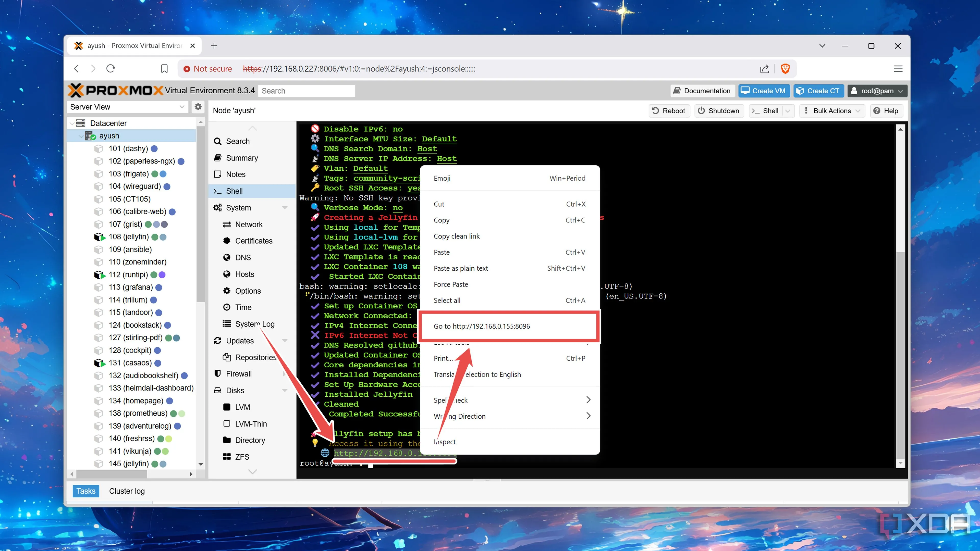Open the Certificates panel
This screenshot has width=980, height=551.
coord(253,241)
